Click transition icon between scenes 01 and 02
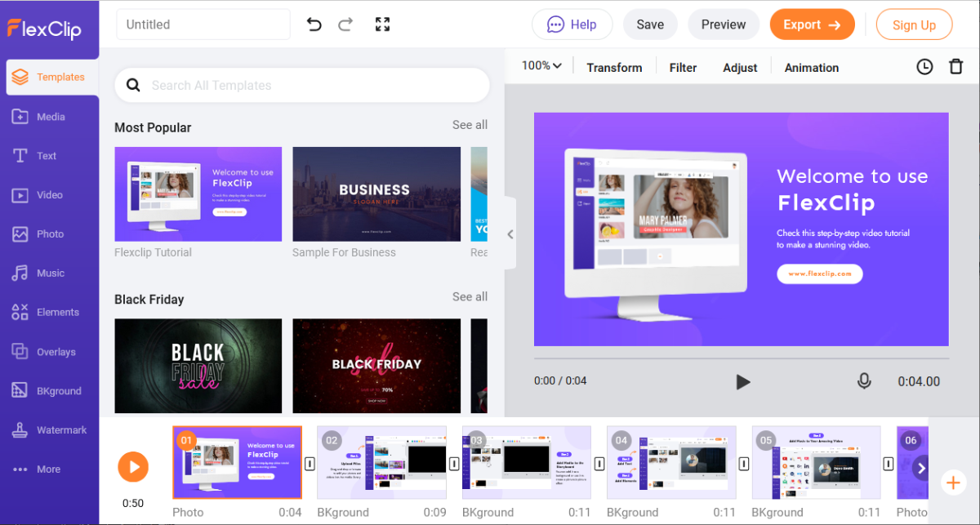Image resolution: width=980 pixels, height=525 pixels. pos(310,464)
